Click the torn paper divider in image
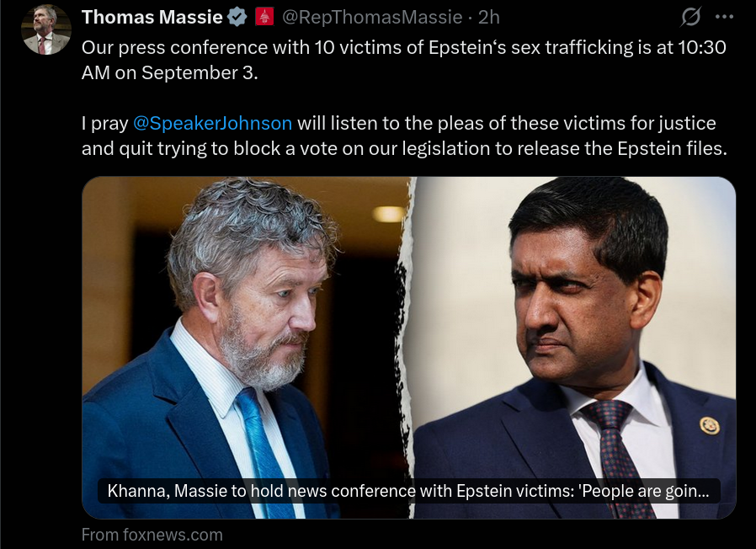This screenshot has height=549, width=756. 405,348
